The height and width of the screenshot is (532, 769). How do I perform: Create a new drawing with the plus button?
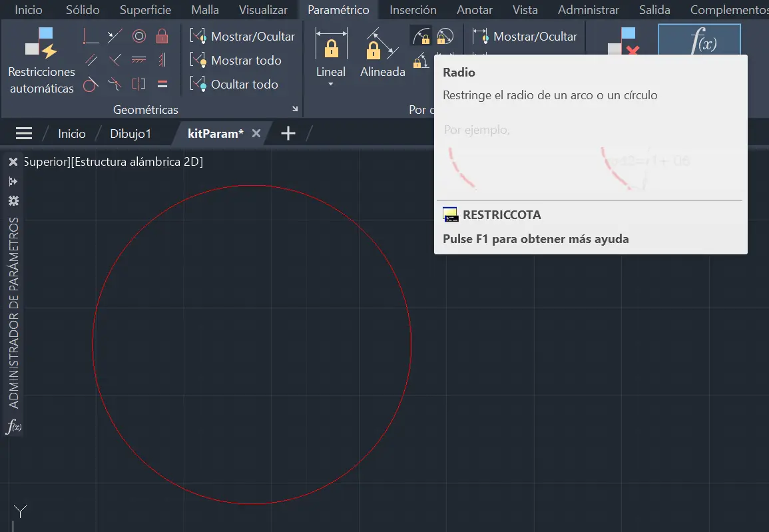288,133
